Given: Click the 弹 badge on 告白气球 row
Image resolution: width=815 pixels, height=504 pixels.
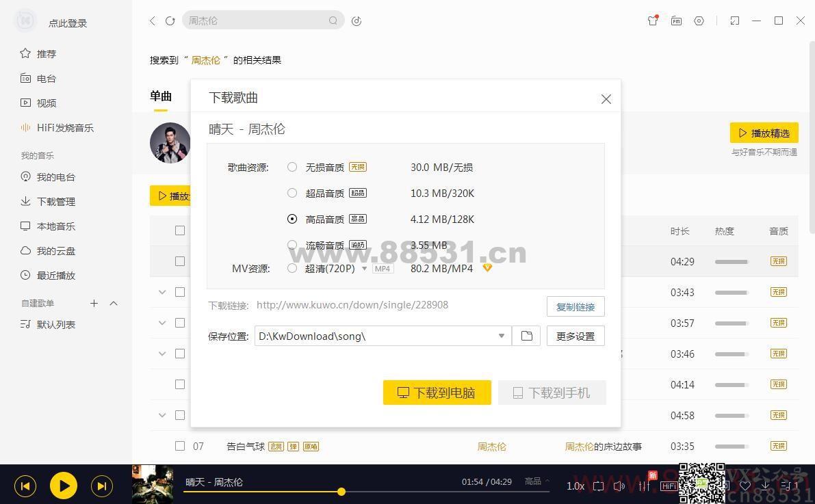Looking at the screenshot, I should [x=293, y=447].
